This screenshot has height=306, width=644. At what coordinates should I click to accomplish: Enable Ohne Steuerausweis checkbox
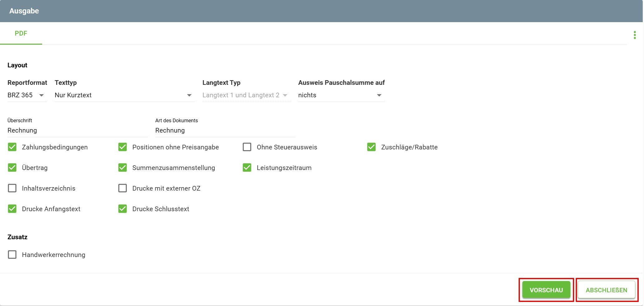247,147
